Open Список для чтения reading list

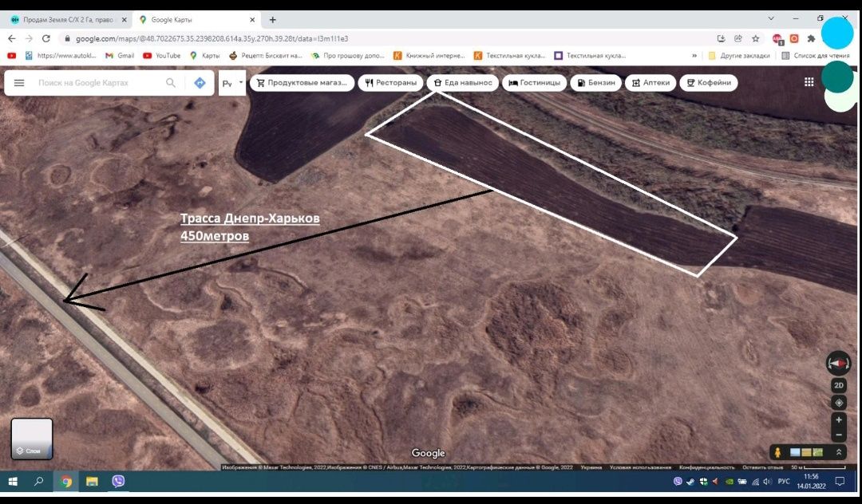pyautogui.click(x=816, y=56)
